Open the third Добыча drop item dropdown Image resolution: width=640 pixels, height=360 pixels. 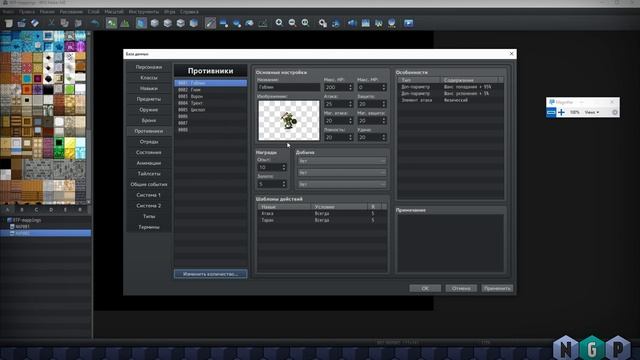click(x=342, y=184)
